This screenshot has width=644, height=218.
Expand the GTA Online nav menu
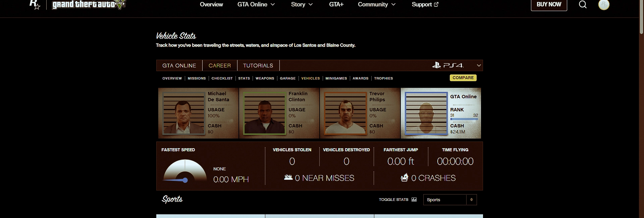(x=256, y=4)
